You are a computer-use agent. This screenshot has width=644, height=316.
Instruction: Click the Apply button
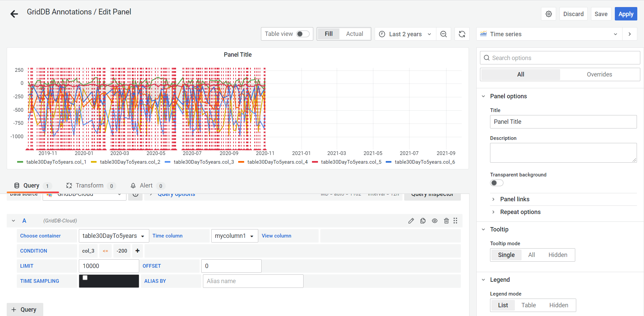point(626,14)
